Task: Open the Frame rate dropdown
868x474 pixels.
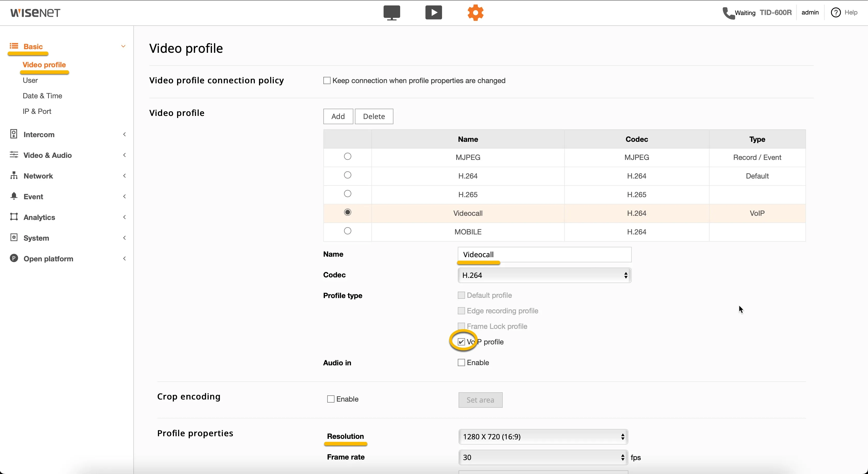Action: (x=543, y=457)
